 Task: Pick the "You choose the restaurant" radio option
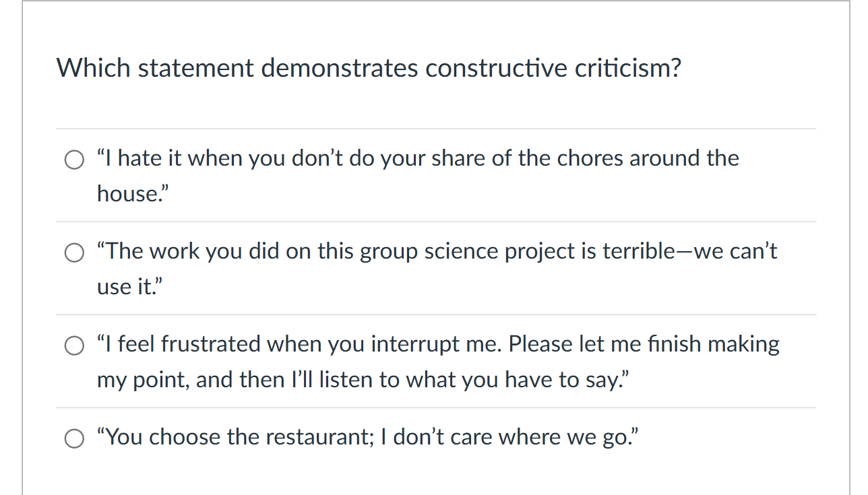pyautogui.click(x=73, y=438)
